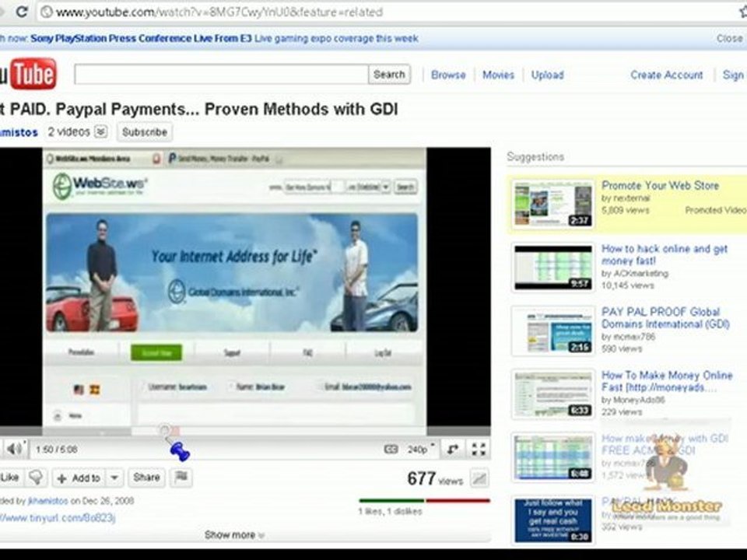Click the 677 views count

click(435, 478)
